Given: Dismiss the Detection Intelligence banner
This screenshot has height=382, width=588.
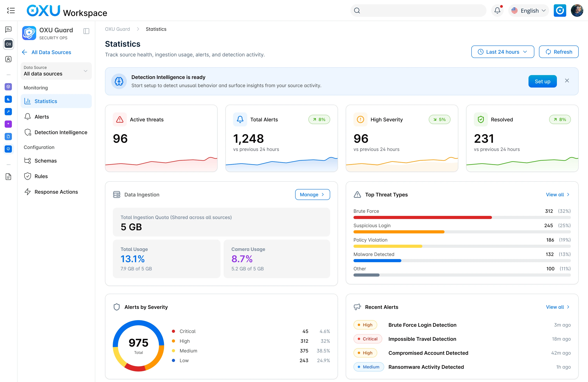Looking at the screenshot, I should coord(567,81).
